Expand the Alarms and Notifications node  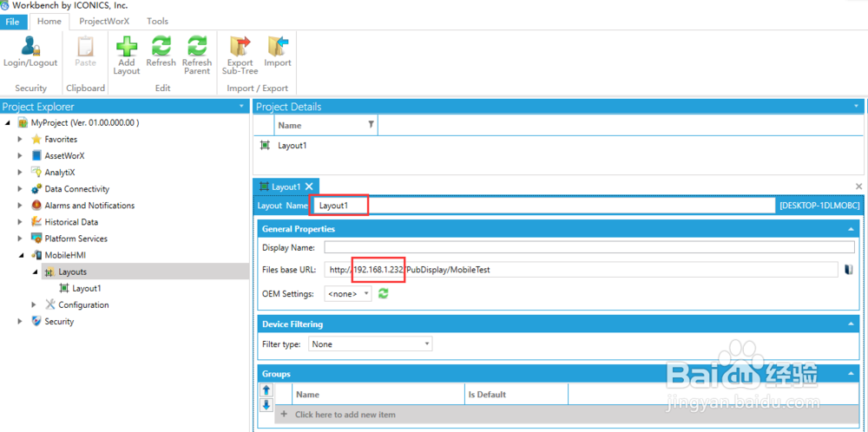[21, 206]
